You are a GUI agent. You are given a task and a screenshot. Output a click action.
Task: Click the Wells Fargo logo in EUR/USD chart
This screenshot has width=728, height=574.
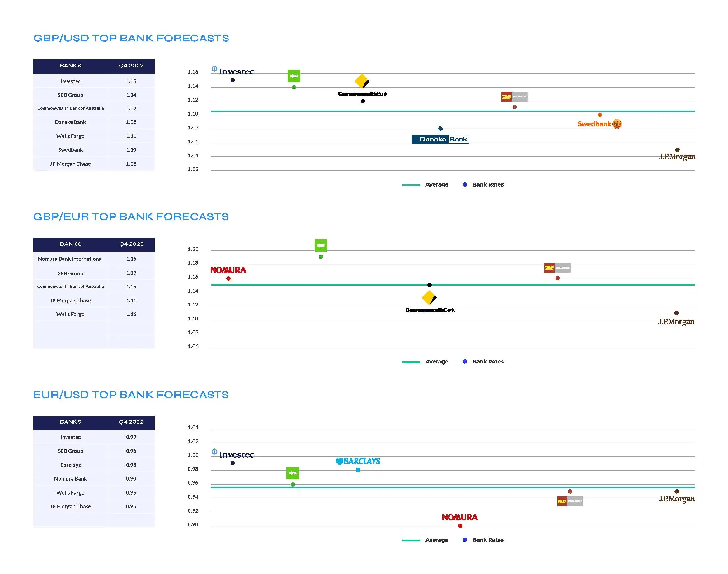(570, 501)
